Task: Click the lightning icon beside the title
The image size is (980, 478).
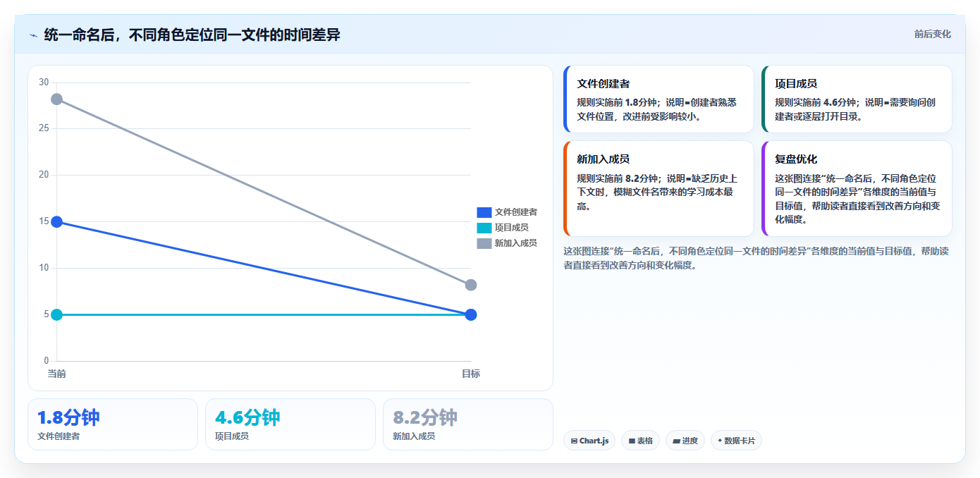Action: [33, 35]
